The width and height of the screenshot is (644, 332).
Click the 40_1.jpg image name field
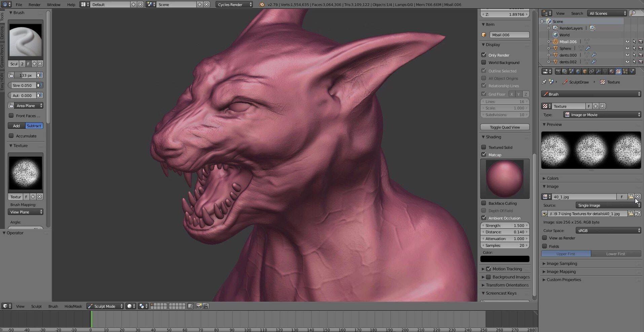[584, 197]
